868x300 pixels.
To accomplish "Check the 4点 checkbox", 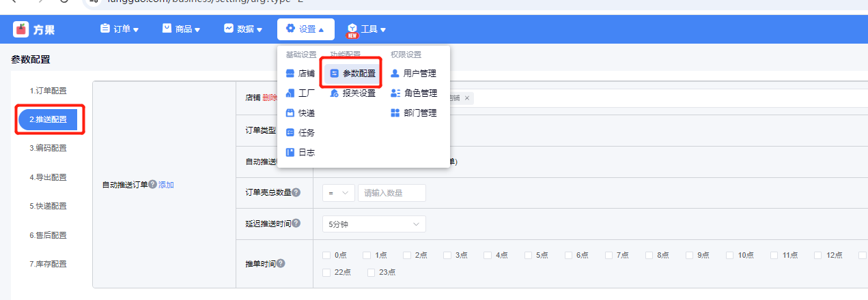I will [488, 255].
